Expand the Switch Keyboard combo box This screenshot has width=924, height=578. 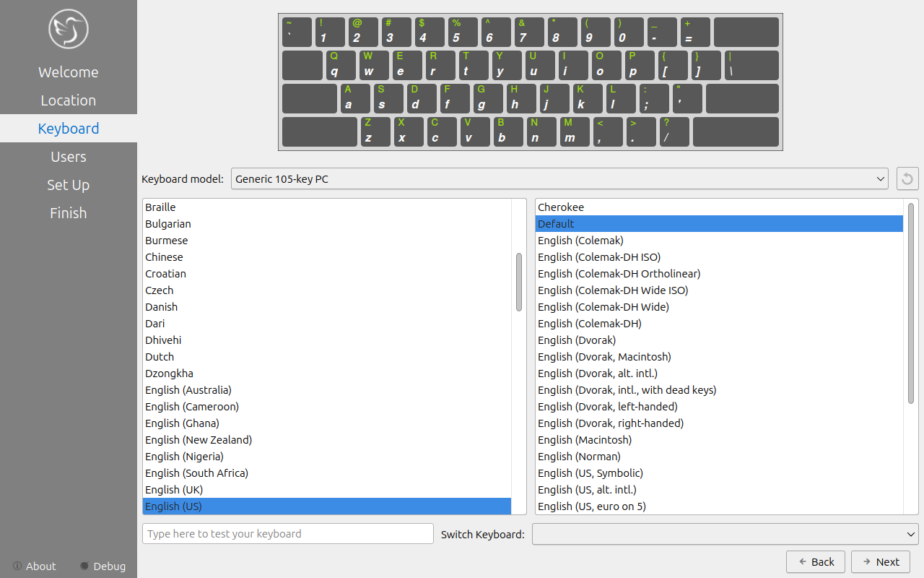coord(725,534)
